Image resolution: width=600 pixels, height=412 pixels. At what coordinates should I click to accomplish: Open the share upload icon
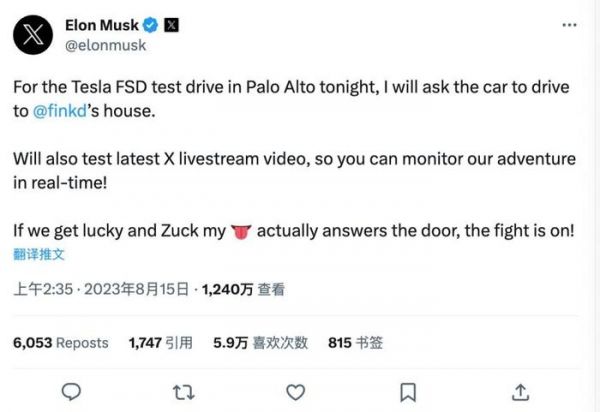coord(520,390)
